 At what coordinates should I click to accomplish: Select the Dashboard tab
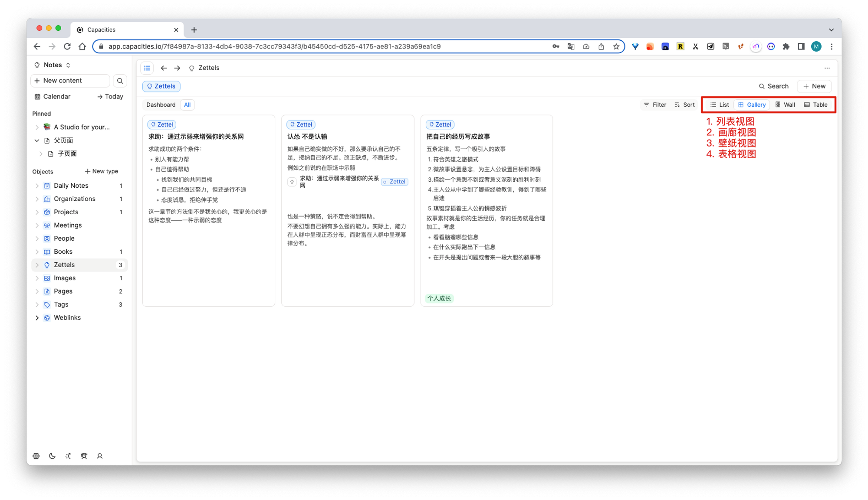[x=161, y=105]
